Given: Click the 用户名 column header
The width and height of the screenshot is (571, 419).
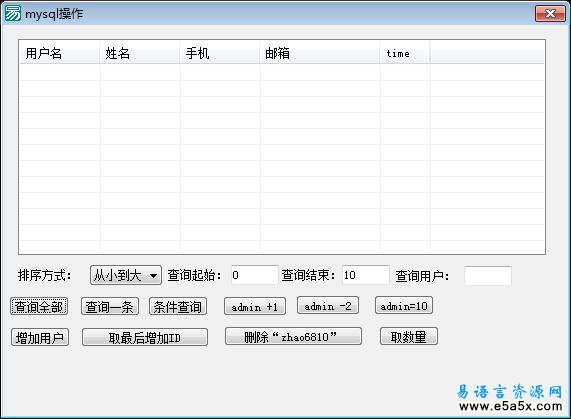Looking at the screenshot, I should pyautogui.click(x=59, y=53).
